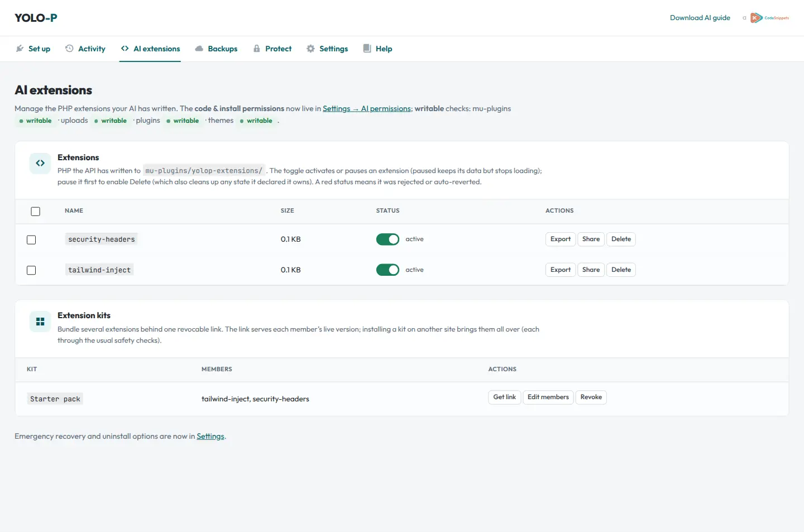Click the Extension kits section title

pyautogui.click(x=84, y=315)
